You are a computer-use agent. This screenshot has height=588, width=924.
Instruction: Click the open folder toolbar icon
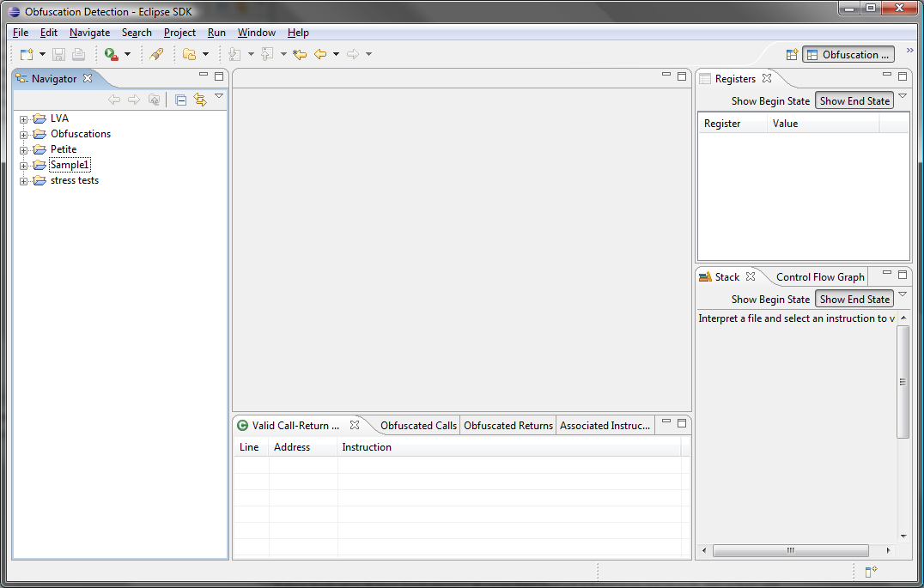(189, 54)
